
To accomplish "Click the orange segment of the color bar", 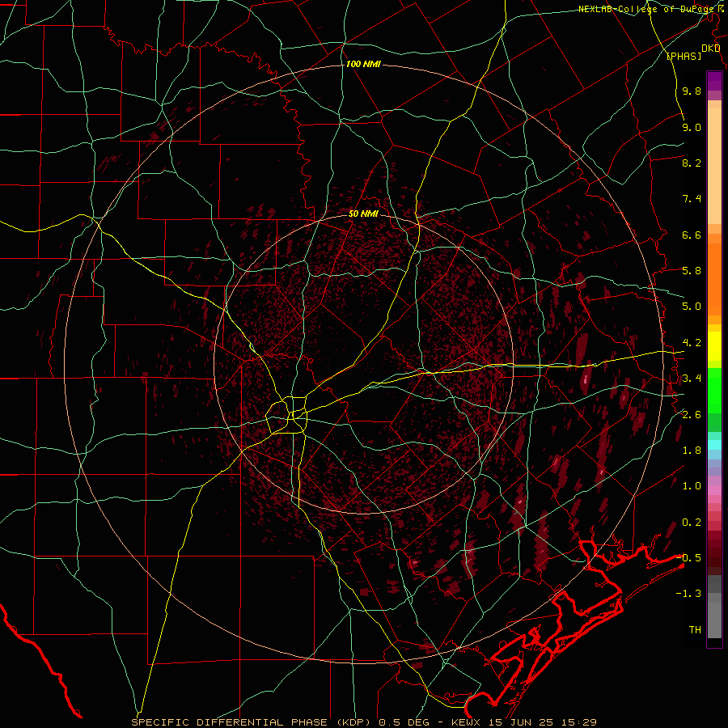I will pyautogui.click(x=714, y=278).
